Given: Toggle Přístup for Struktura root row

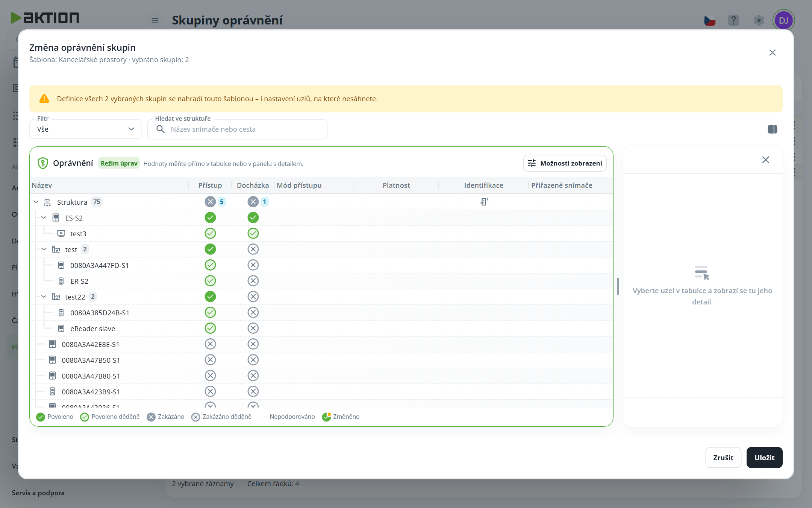Looking at the screenshot, I should (210, 202).
